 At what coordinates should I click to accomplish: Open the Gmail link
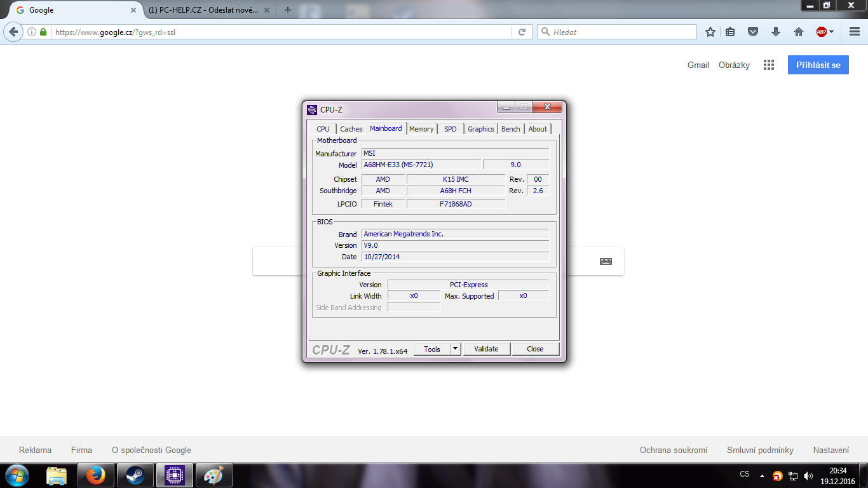[x=698, y=65]
